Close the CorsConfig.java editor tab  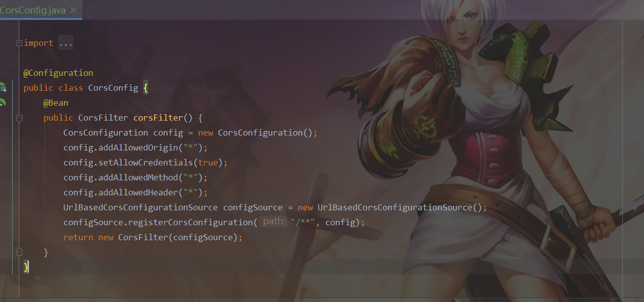74,10
